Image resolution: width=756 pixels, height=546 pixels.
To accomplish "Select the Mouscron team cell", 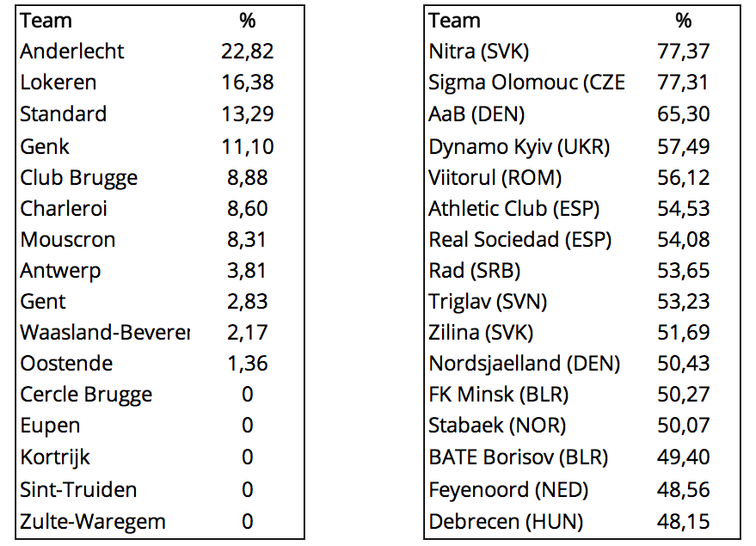I will 67,240.
